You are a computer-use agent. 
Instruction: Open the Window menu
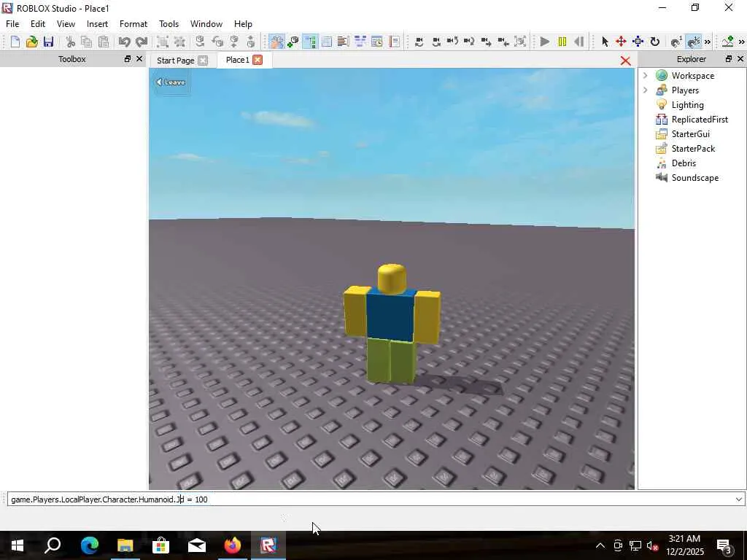pyautogui.click(x=206, y=24)
